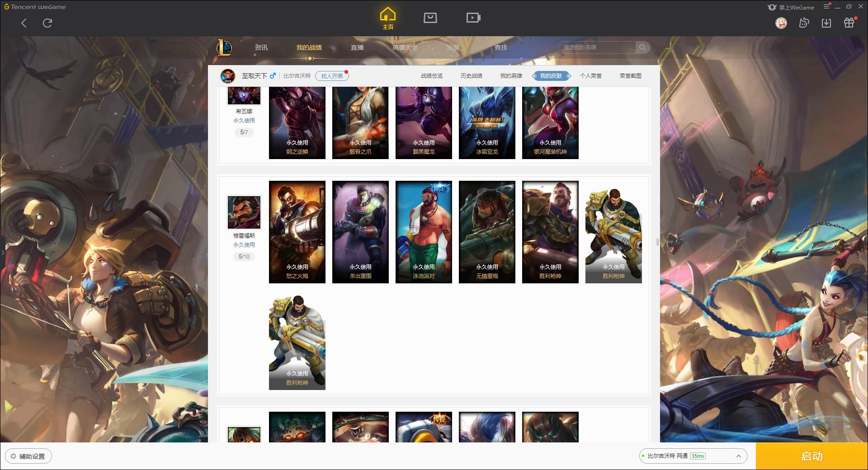Expand the left side panel arrow
Image resolution: width=868 pixels, height=470 pixels.
[2, 252]
